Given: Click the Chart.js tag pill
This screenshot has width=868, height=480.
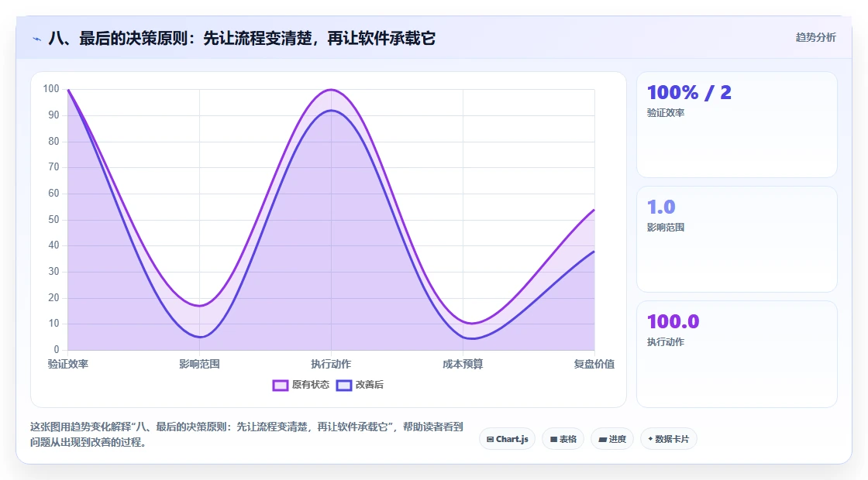Looking at the screenshot, I should [x=507, y=439].
